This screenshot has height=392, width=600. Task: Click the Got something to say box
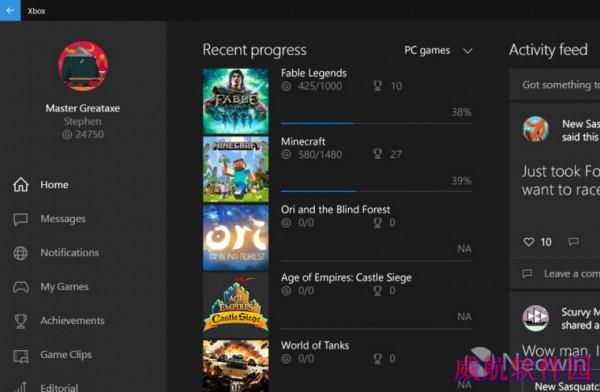554,85
